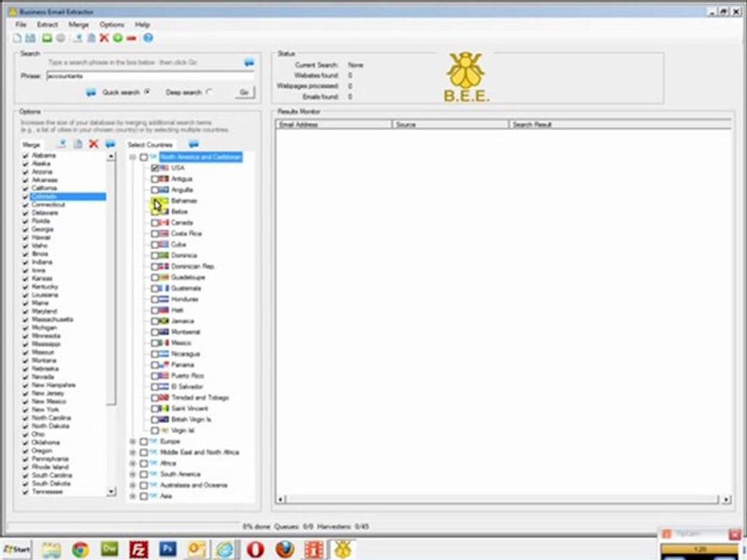Viewport: 747px width, 560px height.
Task: Click the merge list scroll-down arrow
Action: (x=111, y=492)
